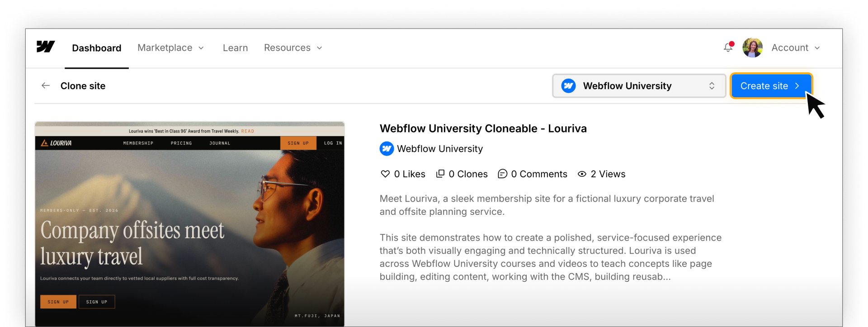868x327 pixels.
Task: Click the user profile avatar
Action: [x=752, y=47]
